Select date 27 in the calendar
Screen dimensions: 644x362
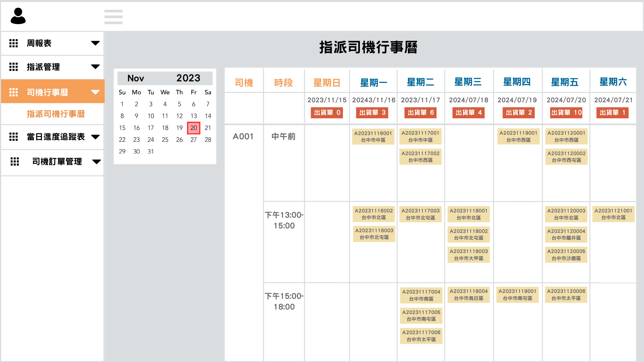coord(194,140)
